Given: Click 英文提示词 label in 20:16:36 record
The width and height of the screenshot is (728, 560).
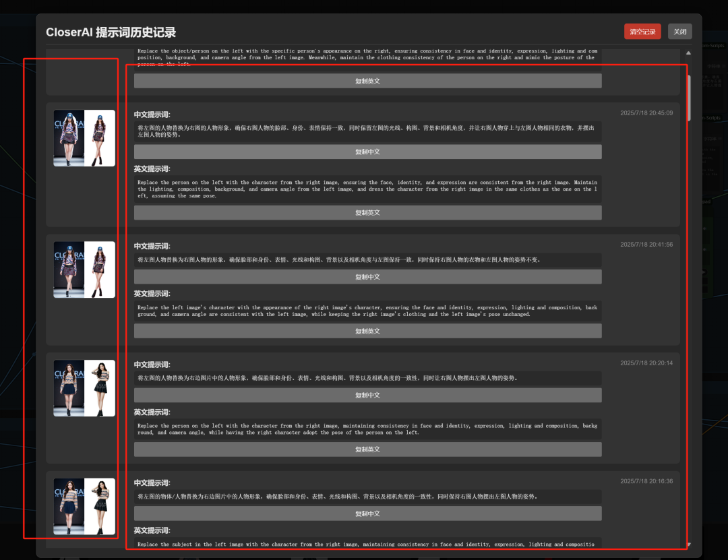Looking at the screenshot, I should 152,530.
